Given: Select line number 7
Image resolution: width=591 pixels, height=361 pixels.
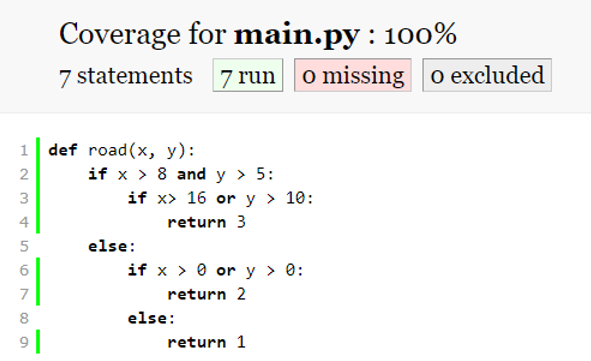Looking at the screenshot, I should [x=24, y=294].
